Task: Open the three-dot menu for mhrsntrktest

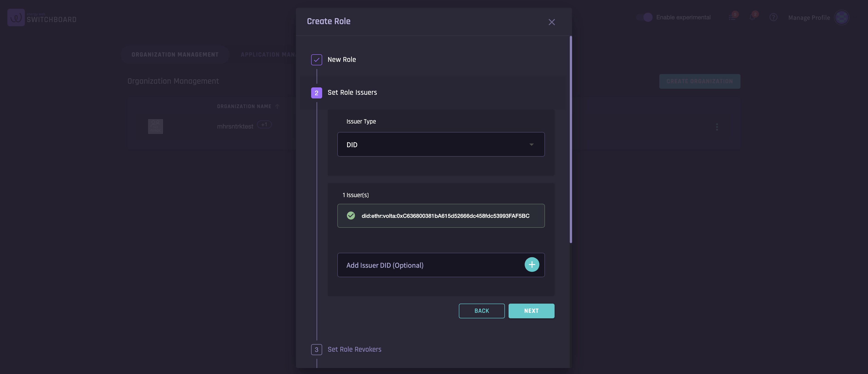Action: tap(717, 127)
